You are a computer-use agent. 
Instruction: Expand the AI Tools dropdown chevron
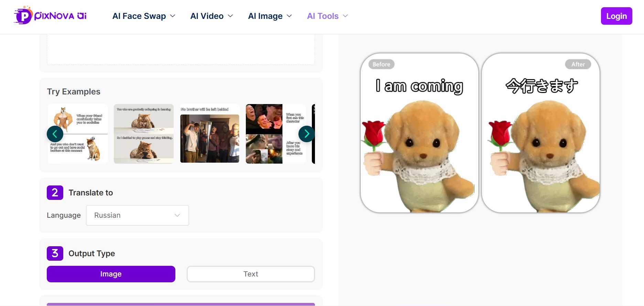coord(346,16)
